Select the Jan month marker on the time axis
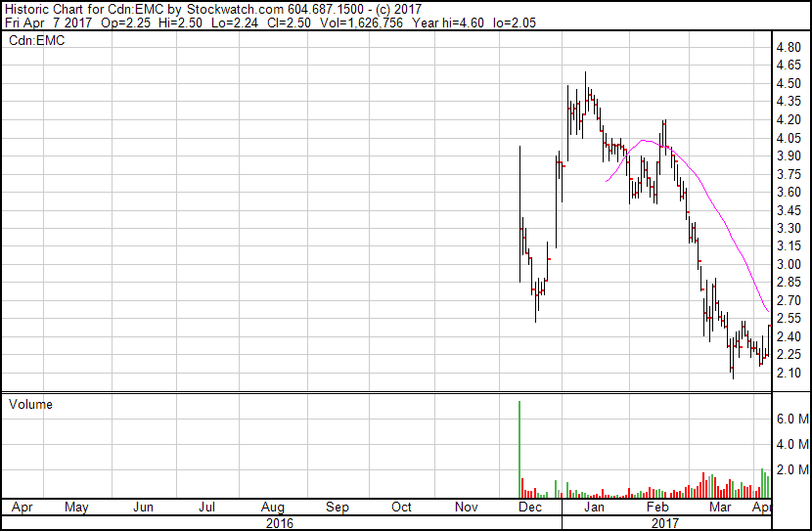812x531 pixels. click(594, 508)
